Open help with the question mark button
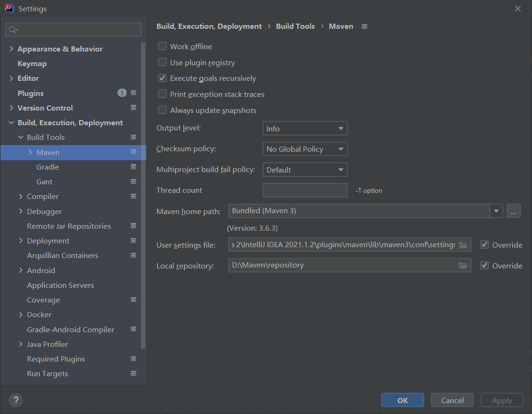This screenshot has height=414, width=532. point(16,400)
